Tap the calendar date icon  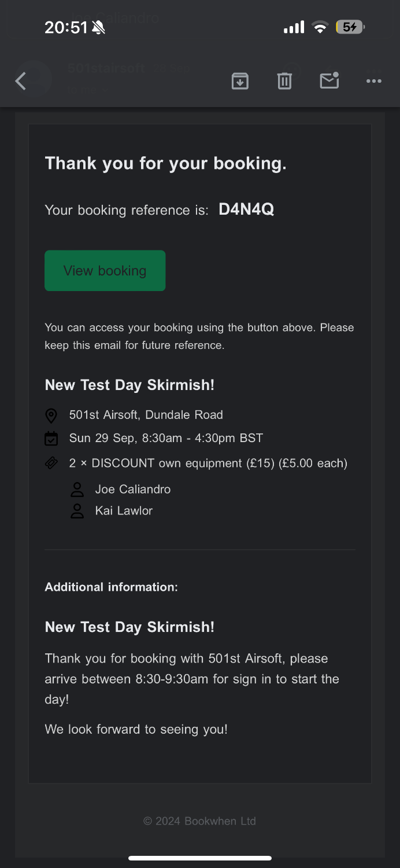coord(51,439)
